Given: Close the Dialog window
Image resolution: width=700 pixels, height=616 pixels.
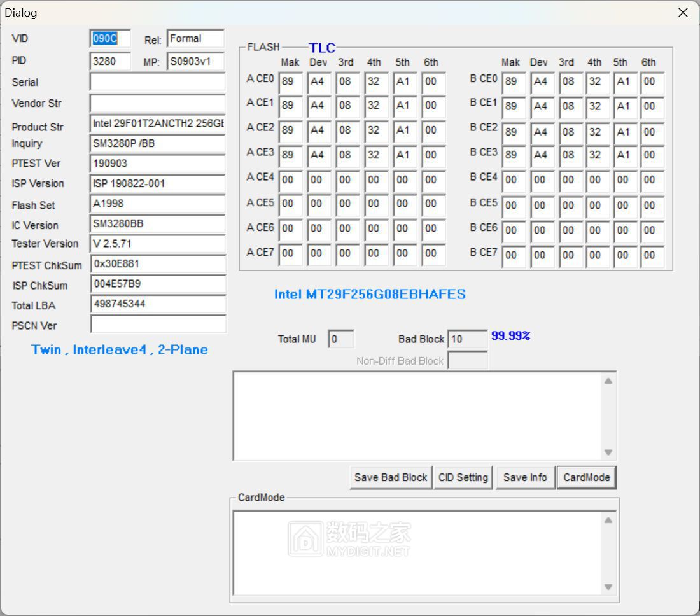Looking at the screenshot, I should [683, 13].
